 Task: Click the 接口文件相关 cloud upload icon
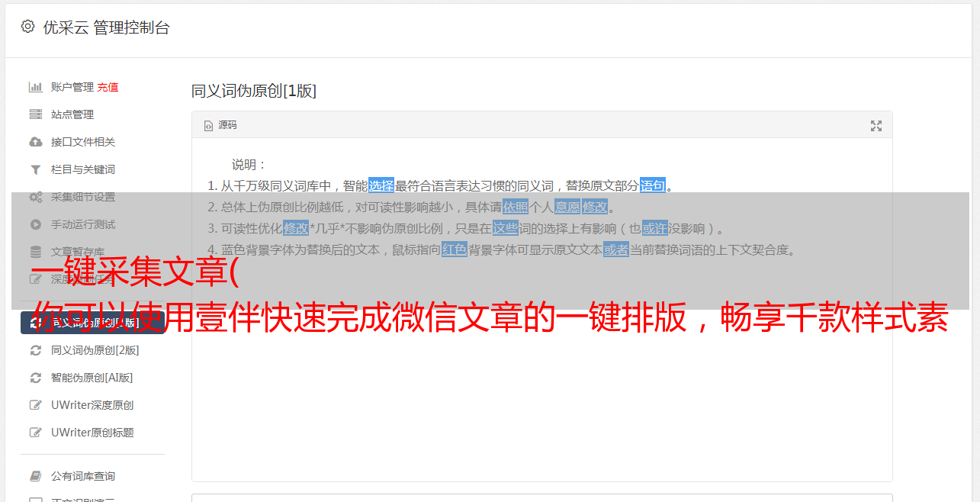(35, 142)
